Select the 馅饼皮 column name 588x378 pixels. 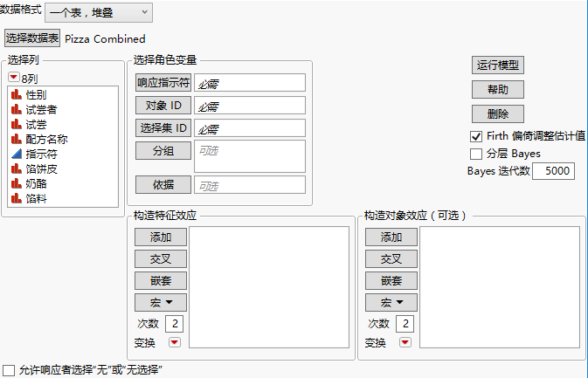point(41,169)
